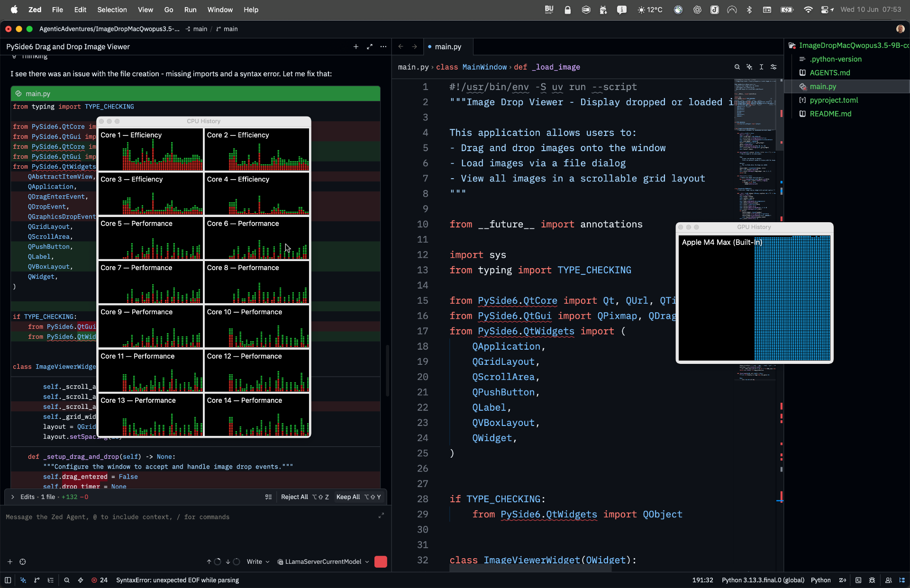910x588 pixels.
Task: Toggle selections cursor icon in editor toolbar
Action: tap(762, 67)
